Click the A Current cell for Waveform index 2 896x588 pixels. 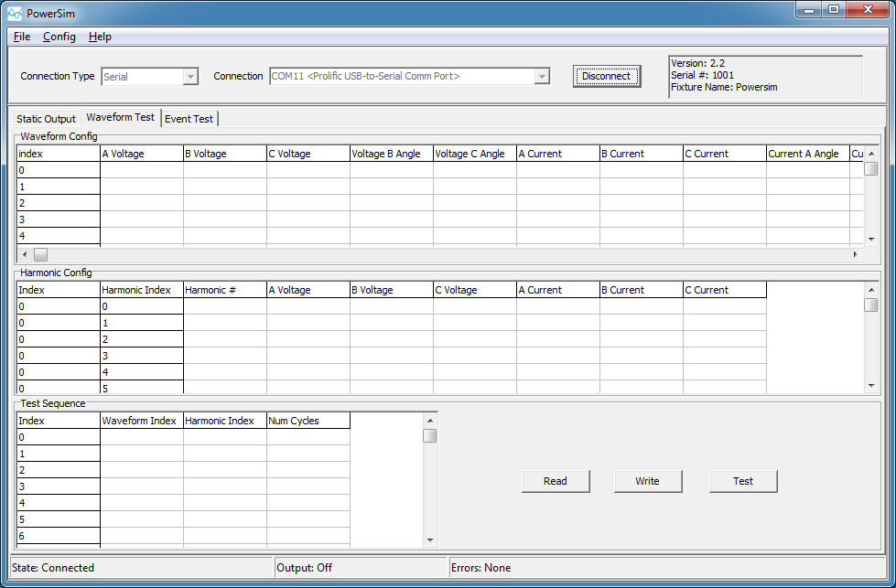coord(558,203)
